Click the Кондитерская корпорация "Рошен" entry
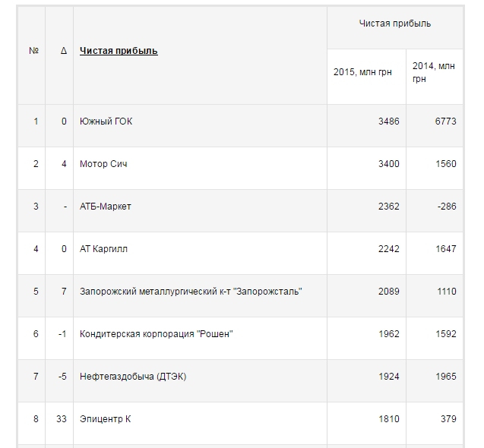484x448 pixels. [x=156, y=334]
